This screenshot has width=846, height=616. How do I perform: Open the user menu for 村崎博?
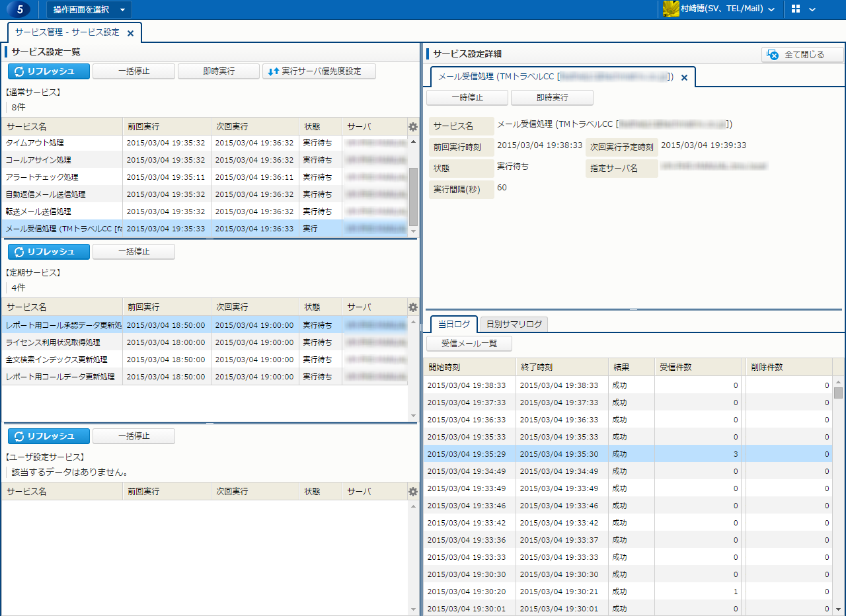coord(727,9)
